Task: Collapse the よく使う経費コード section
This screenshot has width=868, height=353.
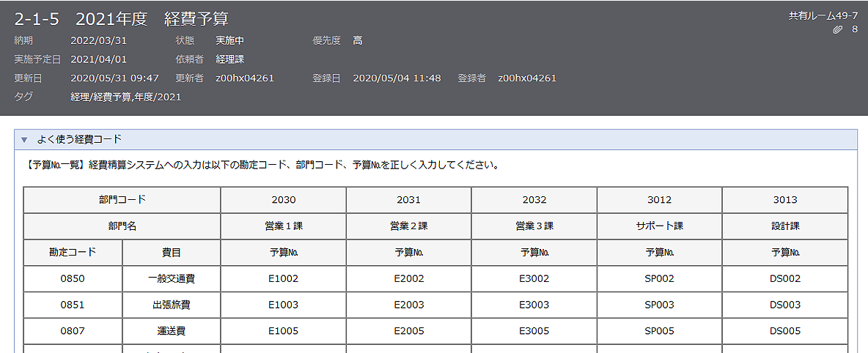Action: tap(23, 139)
